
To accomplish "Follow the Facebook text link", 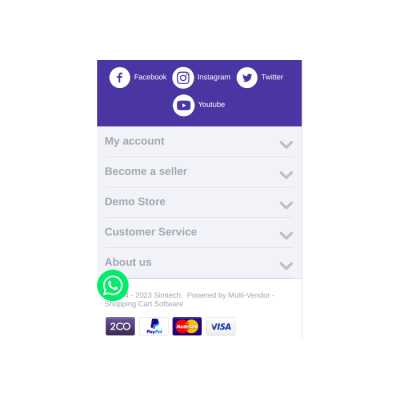I will tap(150, 77).
